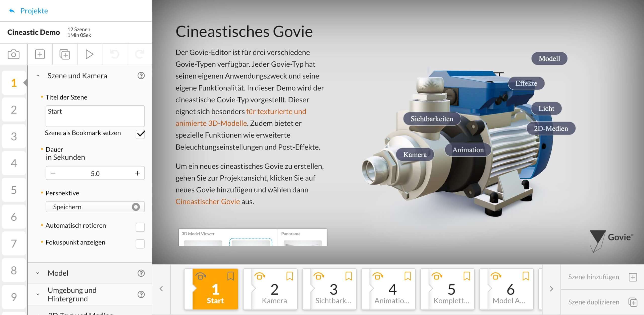
Task: Select scene 2 in sidebar list
Action: coord(14,110)
